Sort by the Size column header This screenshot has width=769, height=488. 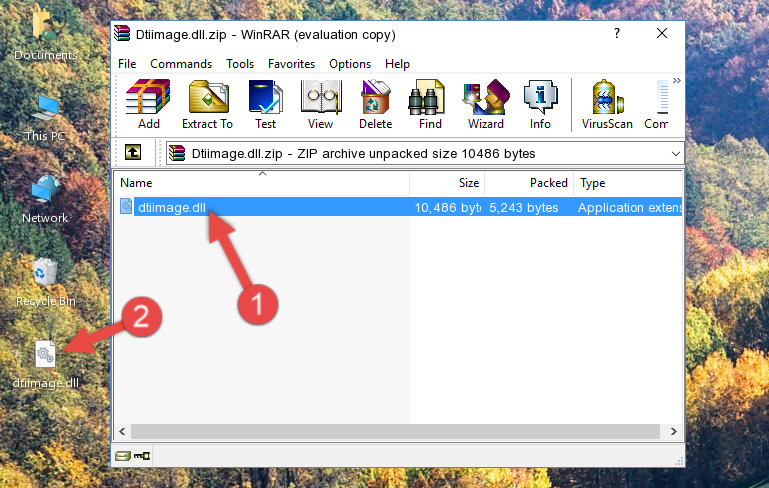(x=447, y=183)
